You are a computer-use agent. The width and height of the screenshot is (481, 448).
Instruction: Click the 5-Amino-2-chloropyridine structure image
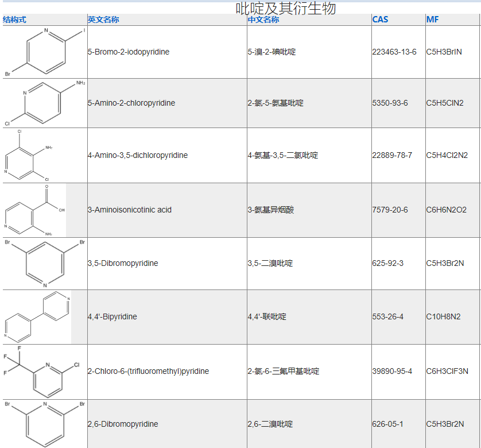45,103
